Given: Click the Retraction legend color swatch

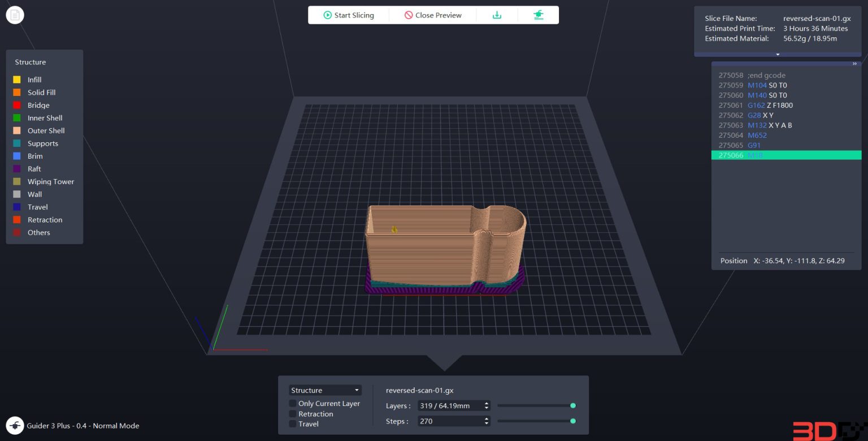Looking at the screenshot, I should (17, 220).
